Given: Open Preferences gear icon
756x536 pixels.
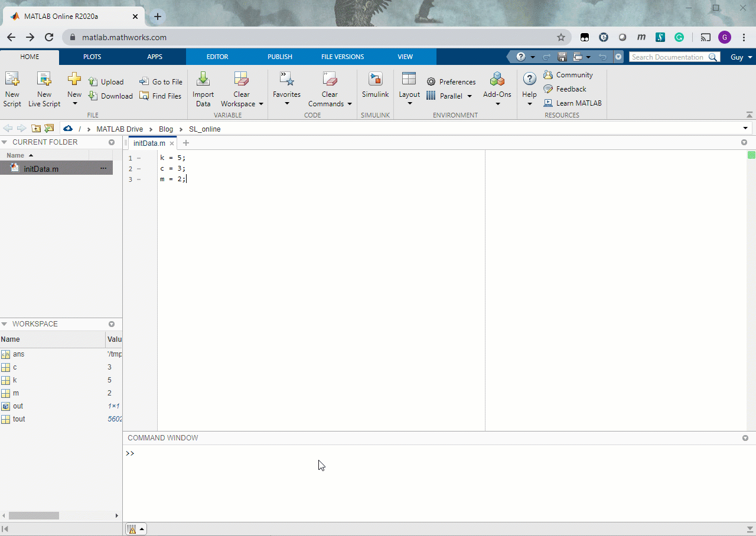Looking at the screenshot, I should pyautogui.click(x=431, y=82).
